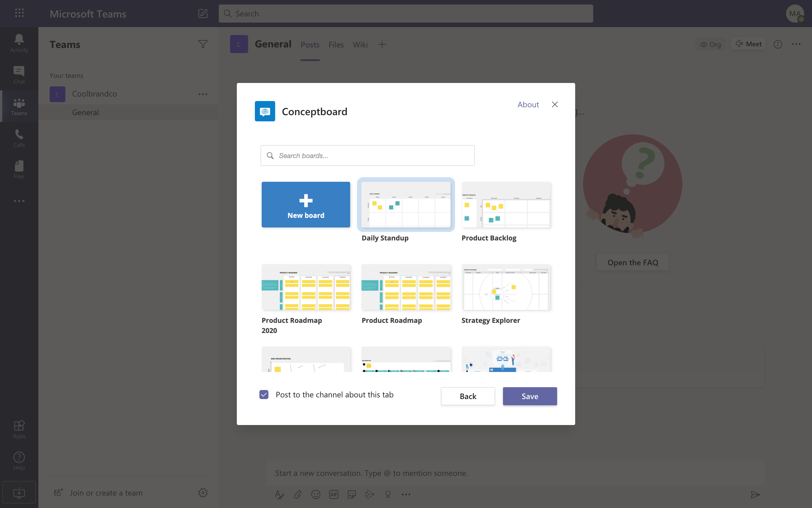Click the Save button
The height and width of the screenshot is (508, 812).
click(x=530, y=396)
